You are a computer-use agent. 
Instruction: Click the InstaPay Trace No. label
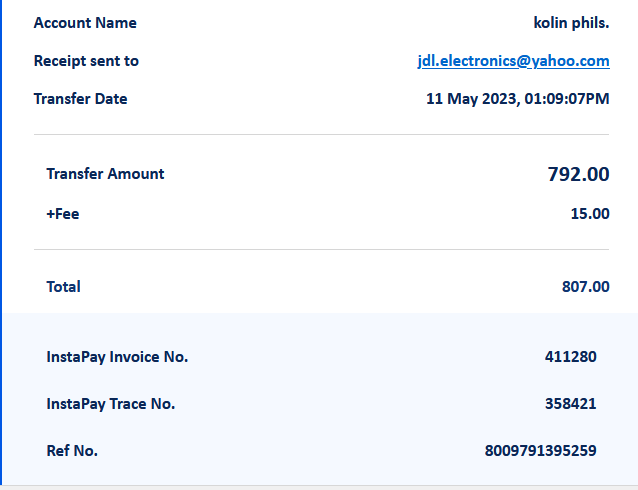point(110,404)
